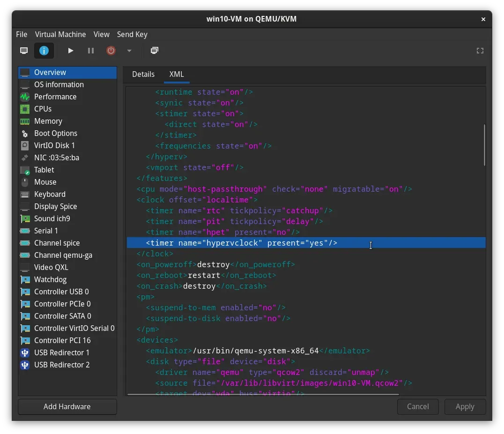The image size is (504, 434).
Task: Open shutdown options dropdown arrow
Action: click(x=129, y=51)
